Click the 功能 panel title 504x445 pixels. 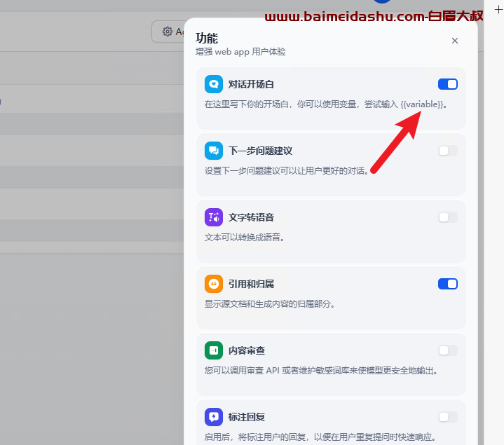(x=207, y=39)
